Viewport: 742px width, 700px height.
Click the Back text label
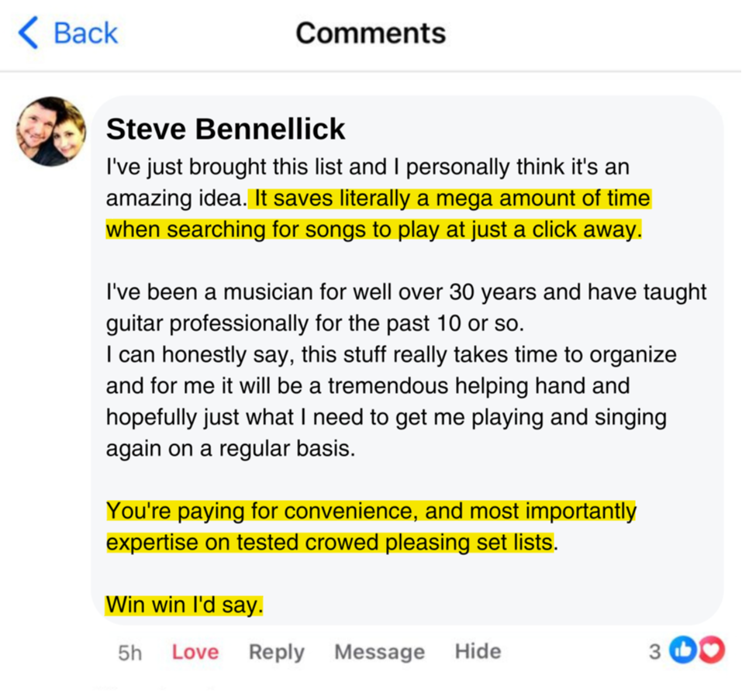[85, 33]
